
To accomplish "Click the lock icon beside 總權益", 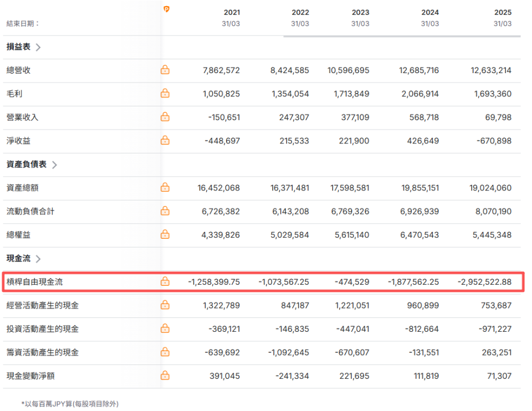I will (165, 235).
